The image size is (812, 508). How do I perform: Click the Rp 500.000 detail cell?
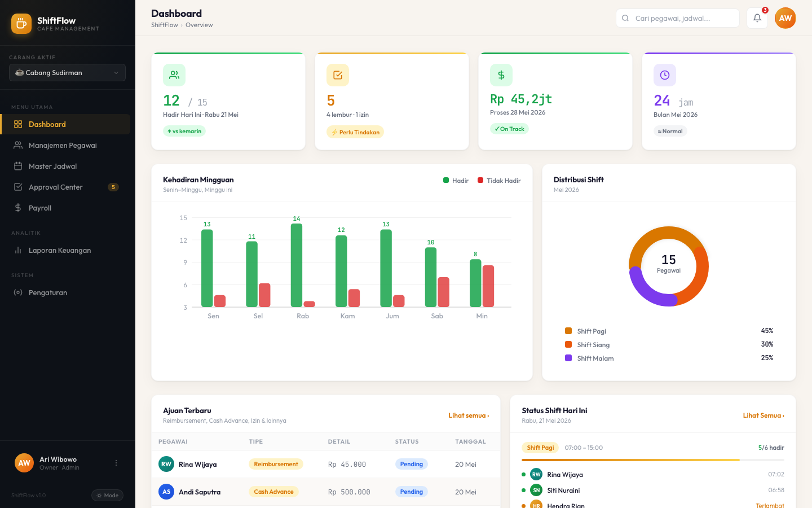click(349, 492)
